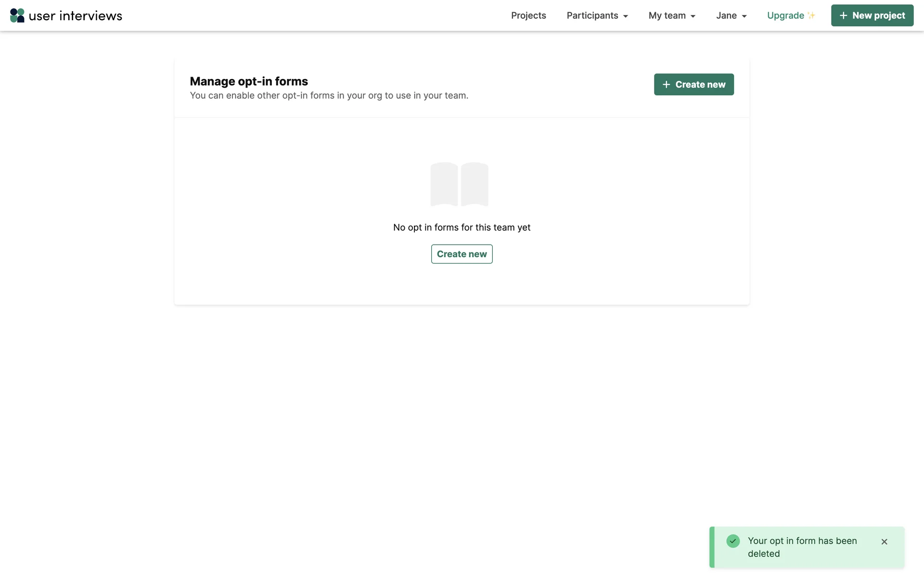Image resolution: width=924 pixels, height=578 pixels.
Task: Click the Participants dropdown caret arrow
Action: [x=626, y=16]
